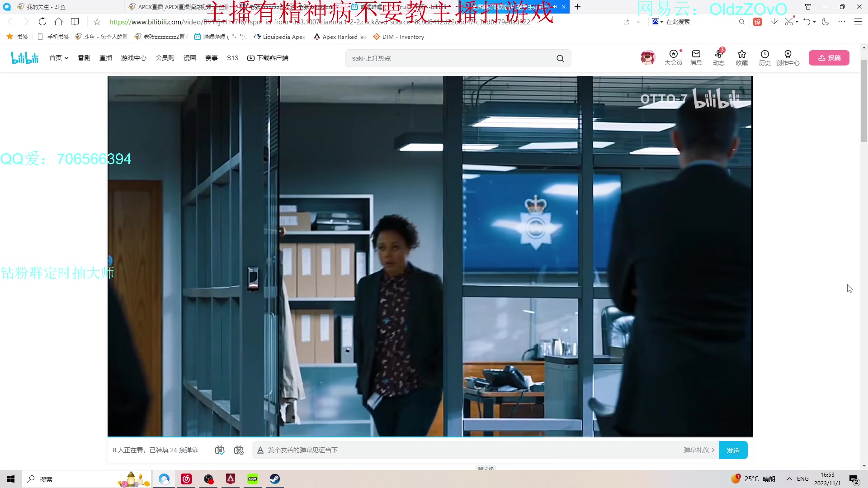Open the 番剧 nav item
868x488 pixels.
[x=84, y=58]
